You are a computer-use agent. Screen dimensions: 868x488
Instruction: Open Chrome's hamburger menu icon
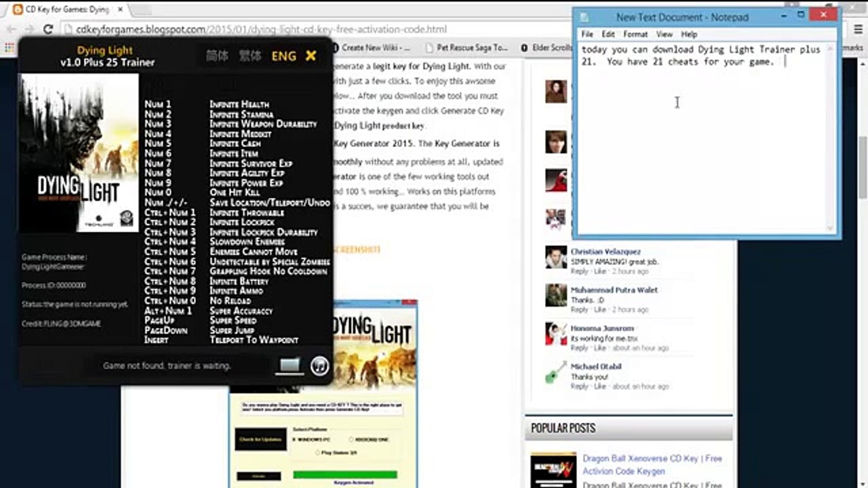click(x=858, y=29)
